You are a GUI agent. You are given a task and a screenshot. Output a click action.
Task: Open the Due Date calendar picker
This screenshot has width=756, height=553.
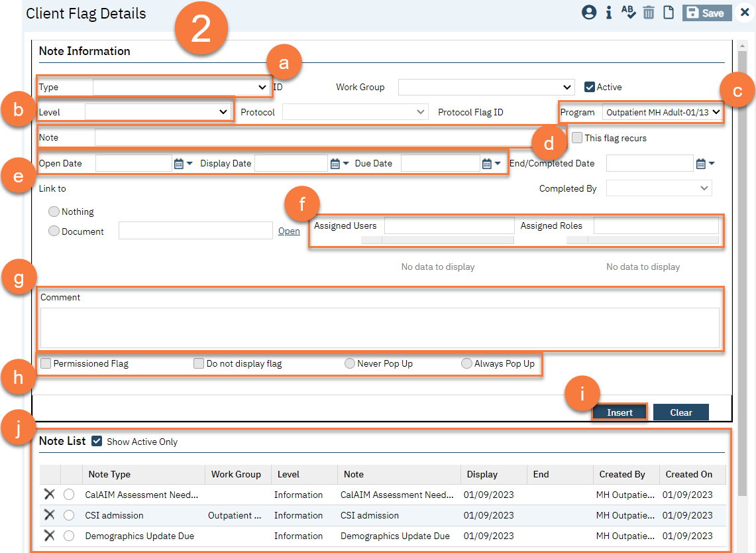click(x=487, y=164)
